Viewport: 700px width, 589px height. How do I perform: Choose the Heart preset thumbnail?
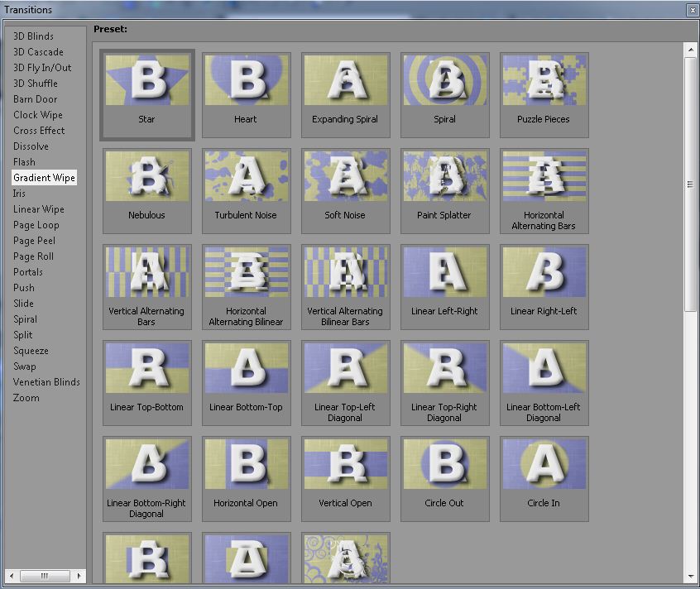(x=246, y=95)
